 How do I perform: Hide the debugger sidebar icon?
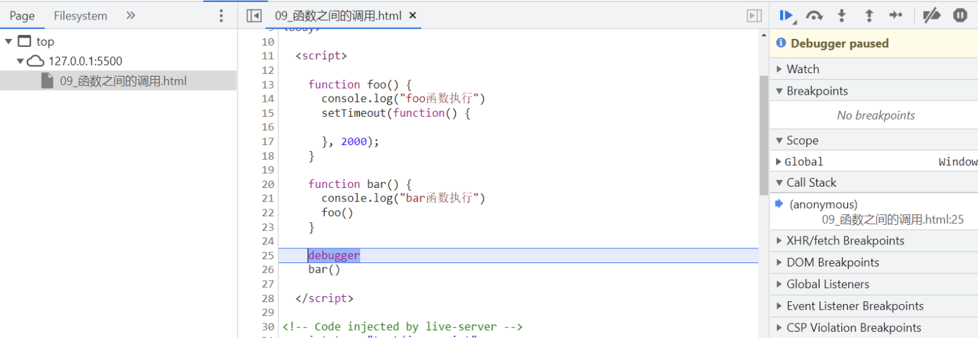point(754,15)
